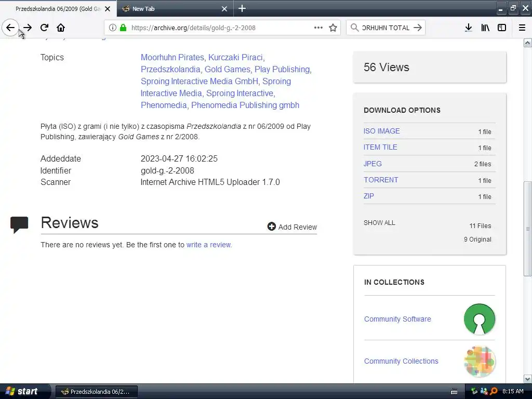The width and height of the screenshot is (532, 399).
Task: Click the Reviews speech bubble icon
Action: click(19, 224)
